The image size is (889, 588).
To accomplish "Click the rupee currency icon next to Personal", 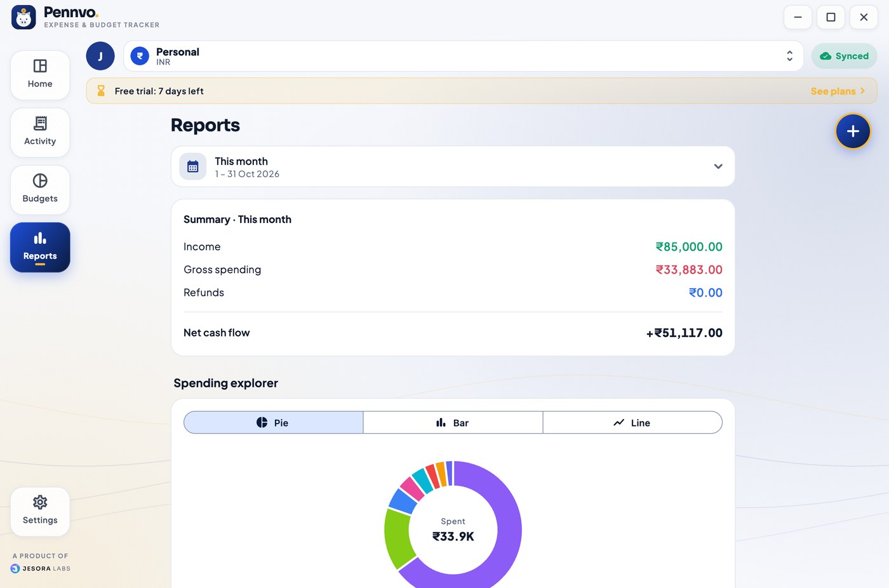I will (x=140, y=56).
